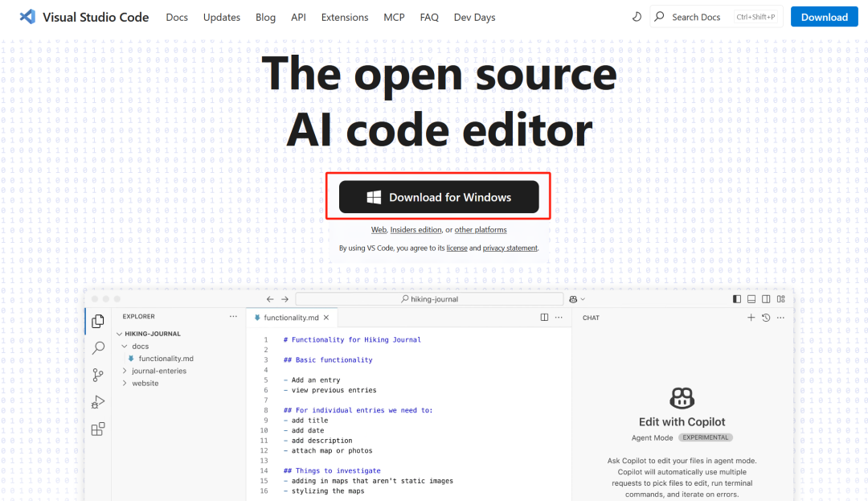Open the Extensions nav item

344,17
